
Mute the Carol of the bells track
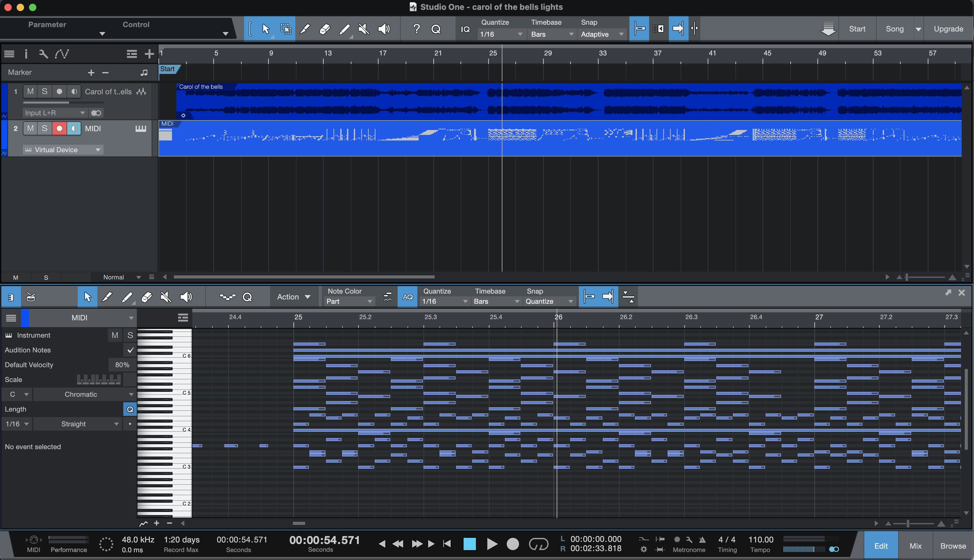(x=31, y=91)
